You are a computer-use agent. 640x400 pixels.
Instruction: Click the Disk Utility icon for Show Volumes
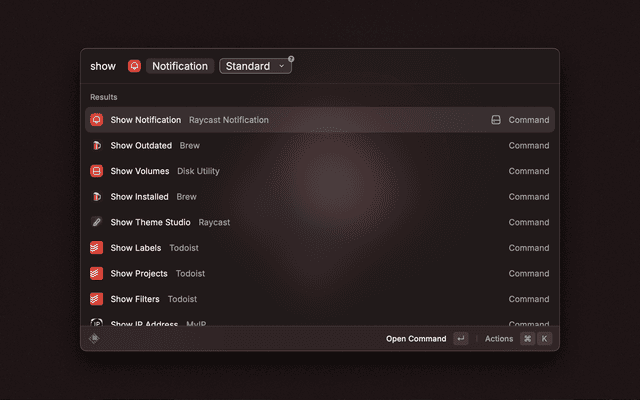coord(97,171)
